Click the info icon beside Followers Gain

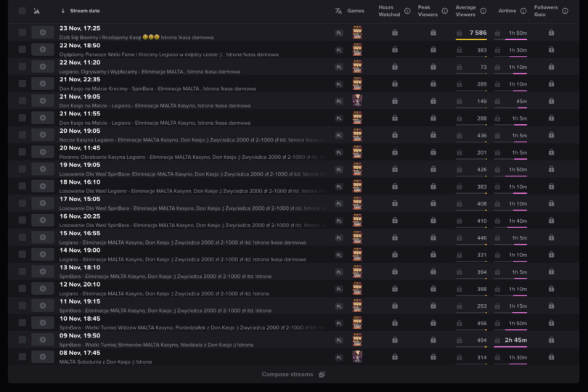click(565, 11)
